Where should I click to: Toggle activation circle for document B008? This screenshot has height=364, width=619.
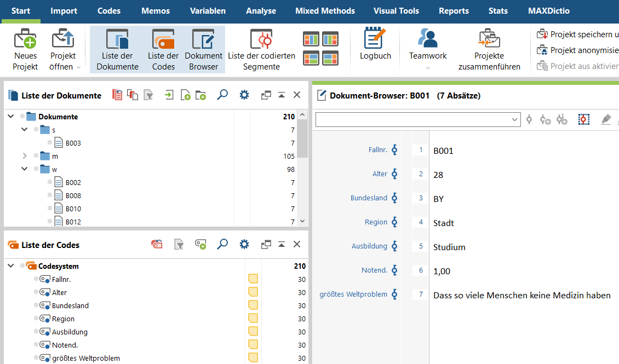pyautogui.click(x=50, y=195)
